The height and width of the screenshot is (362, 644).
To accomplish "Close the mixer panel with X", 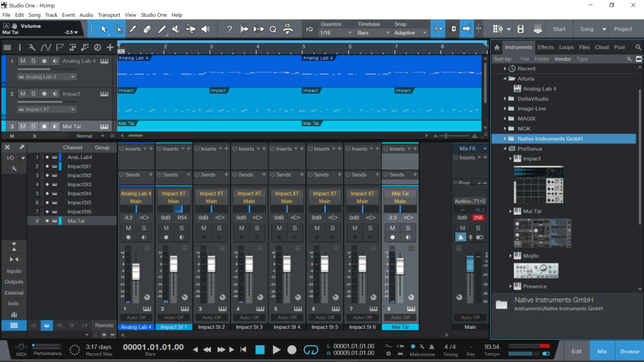I will pos(7,147).
